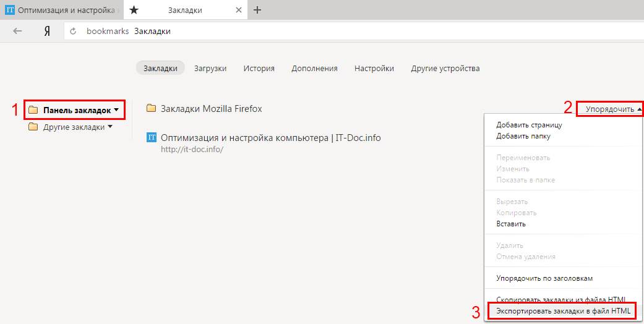Collapse the Упорядочить dropdown menu
This screenshot has width=644, height=324.
click(613, 109)
